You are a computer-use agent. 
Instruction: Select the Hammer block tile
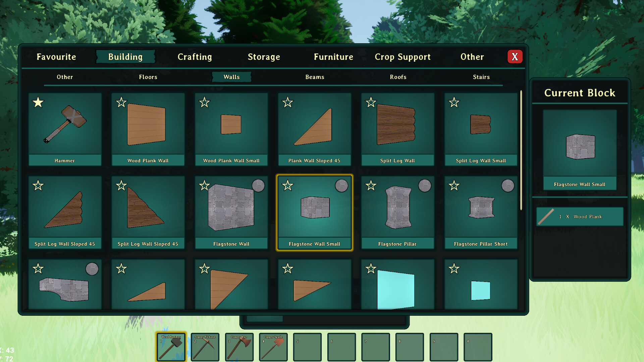65,129
